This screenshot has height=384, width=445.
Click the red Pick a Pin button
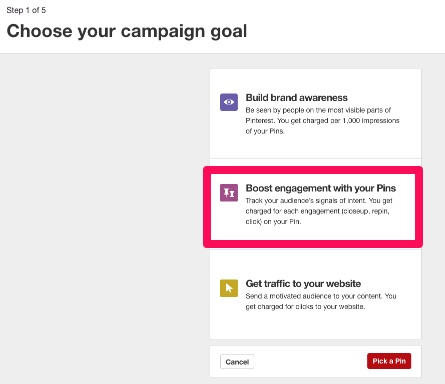389,361
